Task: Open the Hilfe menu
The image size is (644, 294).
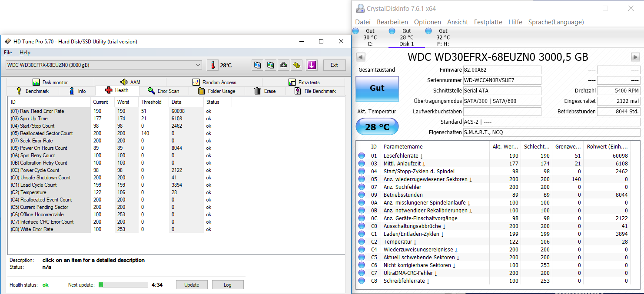Action: point(515,22)
